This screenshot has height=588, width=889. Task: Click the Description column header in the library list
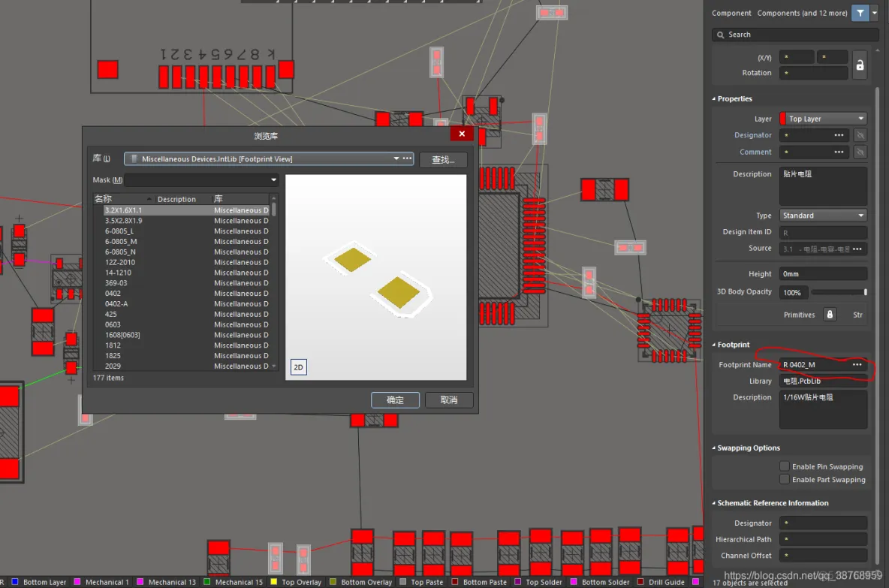pos(182,199)
